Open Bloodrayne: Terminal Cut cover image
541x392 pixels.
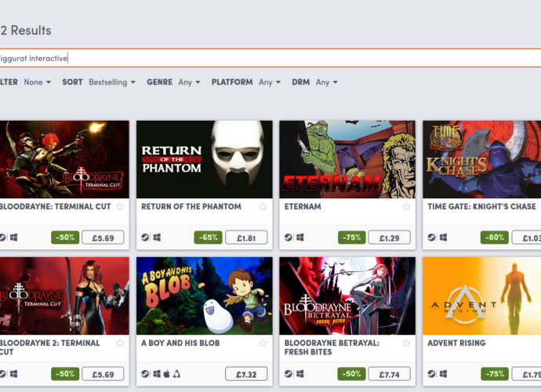[x=64, y=159]
